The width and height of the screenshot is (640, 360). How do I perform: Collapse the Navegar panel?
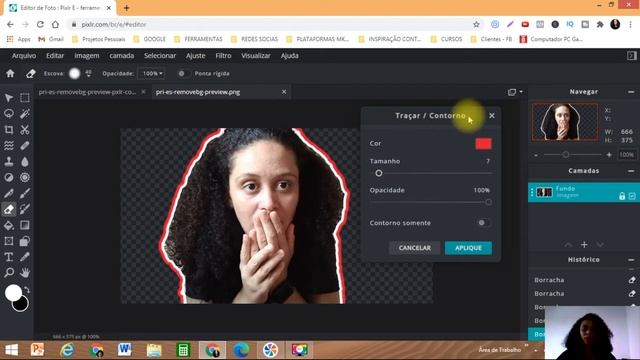[631, 92]
